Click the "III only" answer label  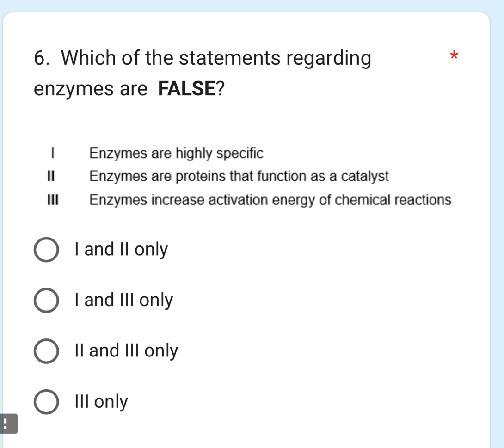coord(99,402)
